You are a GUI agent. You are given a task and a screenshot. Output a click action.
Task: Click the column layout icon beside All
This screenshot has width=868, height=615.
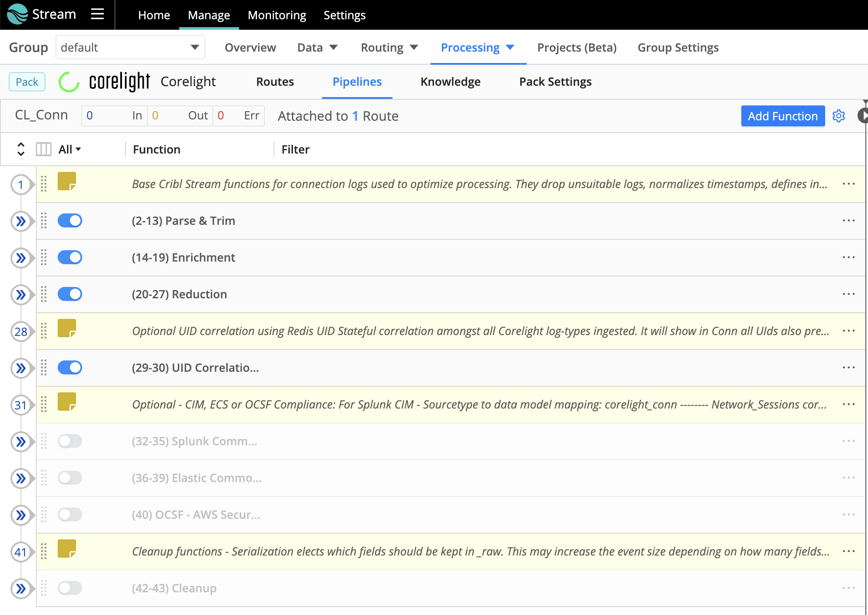point(43,149)
